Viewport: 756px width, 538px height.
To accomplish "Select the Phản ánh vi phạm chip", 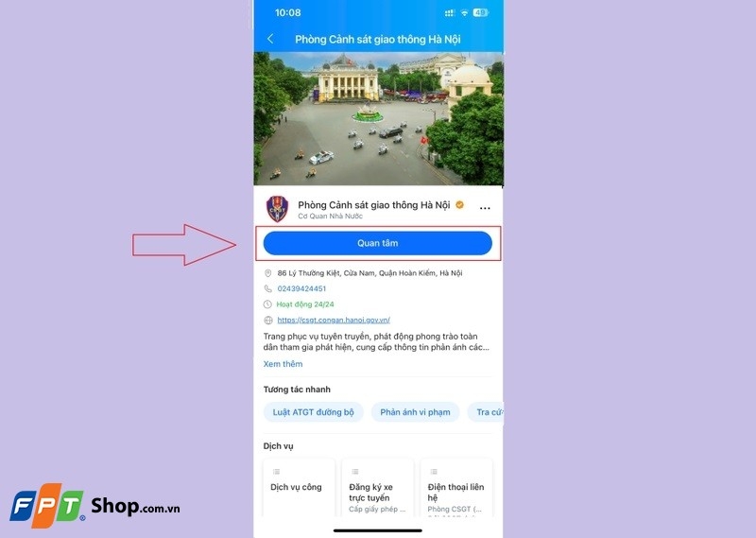I will pyautogui.click(x=415, y=412).
